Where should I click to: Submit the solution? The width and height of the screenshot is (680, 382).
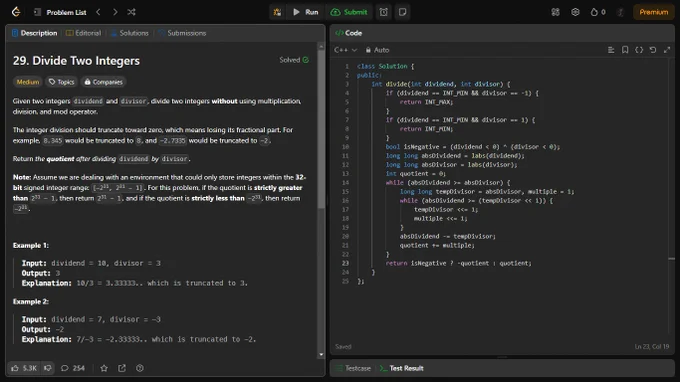click(349, 12)
